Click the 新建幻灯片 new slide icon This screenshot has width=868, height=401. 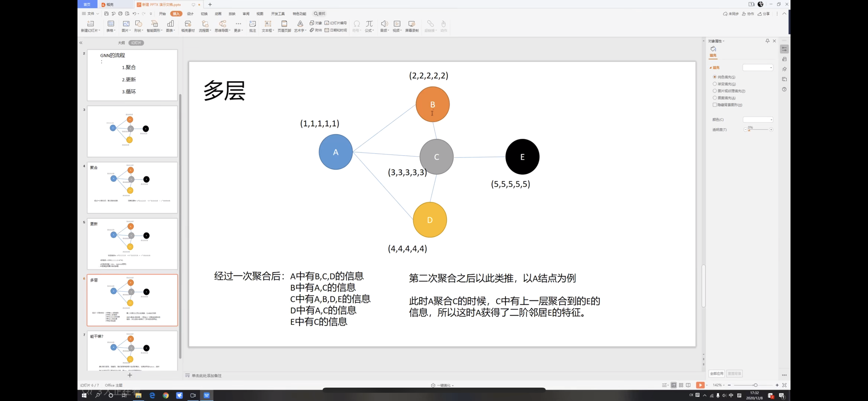(91, 24)
